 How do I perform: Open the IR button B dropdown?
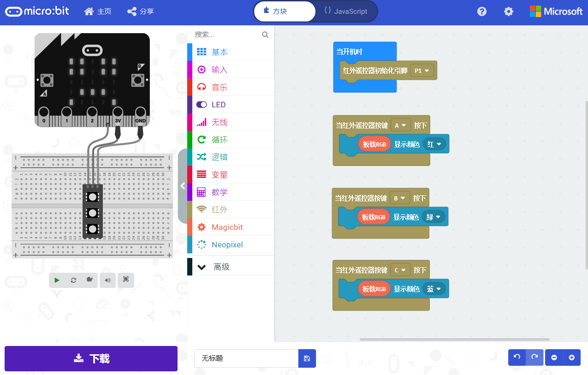pyautogui.click(x=399, y=198)
